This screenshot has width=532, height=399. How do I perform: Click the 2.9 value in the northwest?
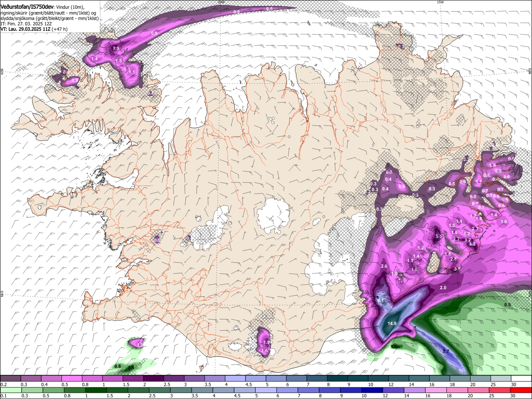click(x=116, y=48)
